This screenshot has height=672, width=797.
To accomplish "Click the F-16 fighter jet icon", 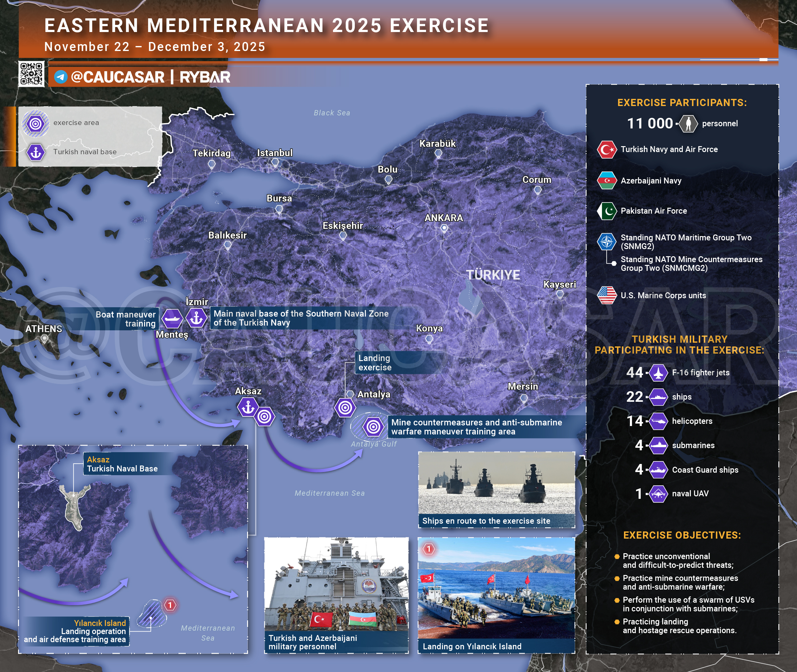I will click(658, 373).
